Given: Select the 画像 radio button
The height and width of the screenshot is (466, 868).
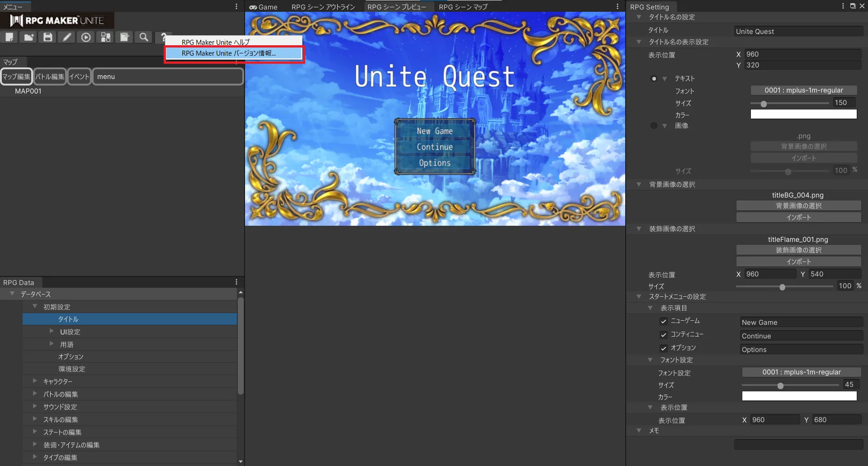Looking at the screenshot, I should point(654,125).
